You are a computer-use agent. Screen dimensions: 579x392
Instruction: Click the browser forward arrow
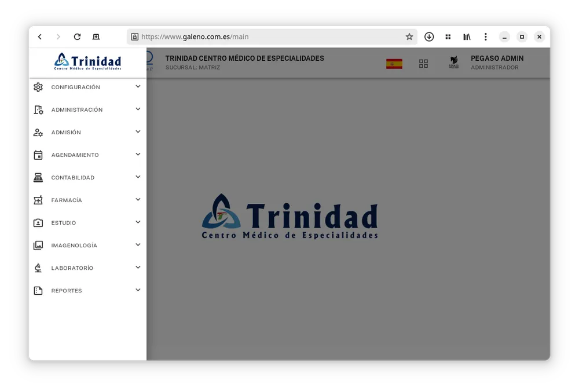[x=58, y=36]
